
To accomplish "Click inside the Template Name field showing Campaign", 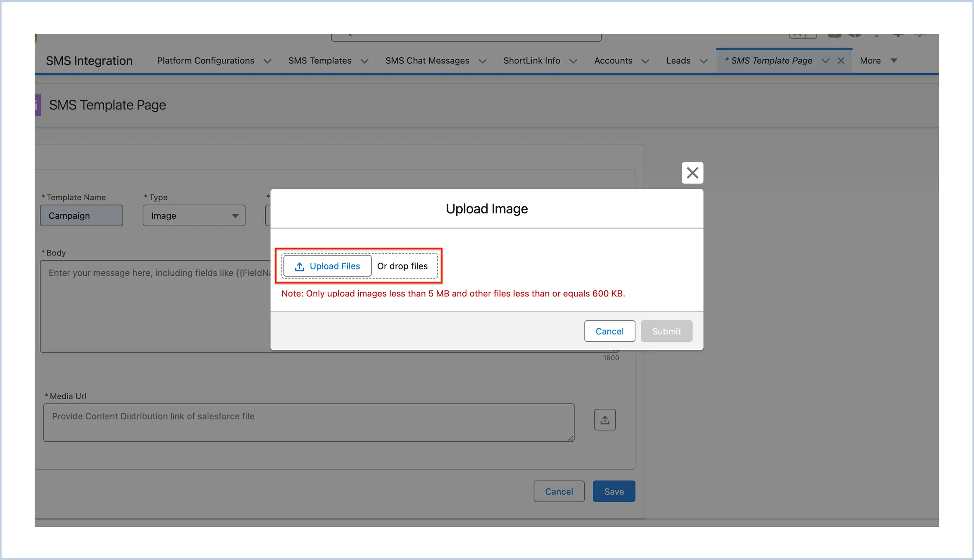I will (81, 215).
